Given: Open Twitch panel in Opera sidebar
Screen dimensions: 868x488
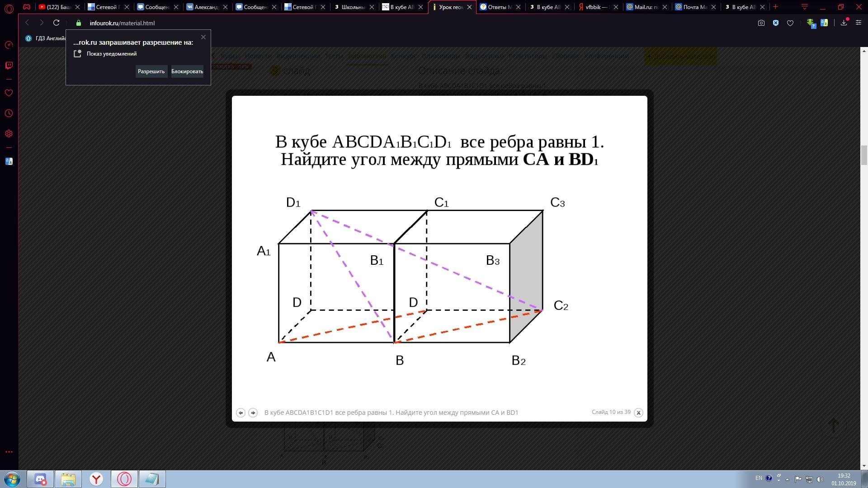Looking at the screenshot, I should point(9,66).
